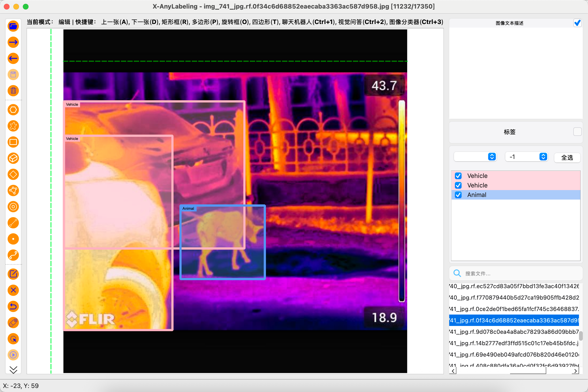Screen dimensions: 588x392
Task: Select the rectangle drawing tool
Action: [x=13, y=142]
